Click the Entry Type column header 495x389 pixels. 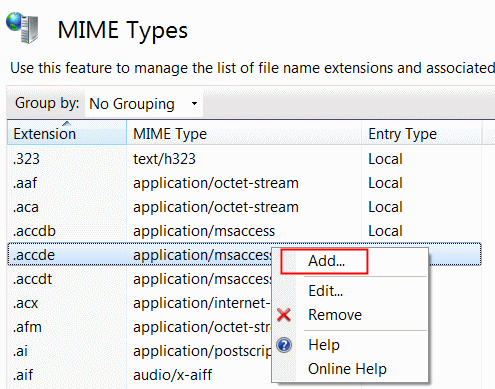[422, 134]
